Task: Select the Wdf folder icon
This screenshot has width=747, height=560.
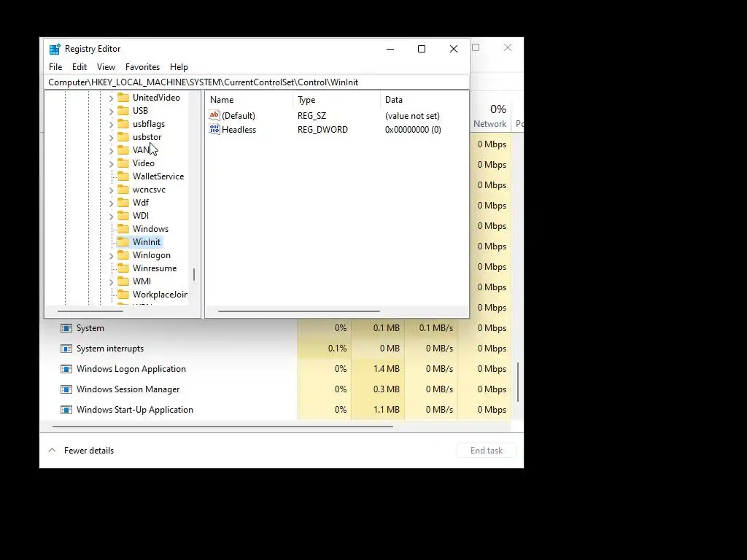Action: click(123, 203)
